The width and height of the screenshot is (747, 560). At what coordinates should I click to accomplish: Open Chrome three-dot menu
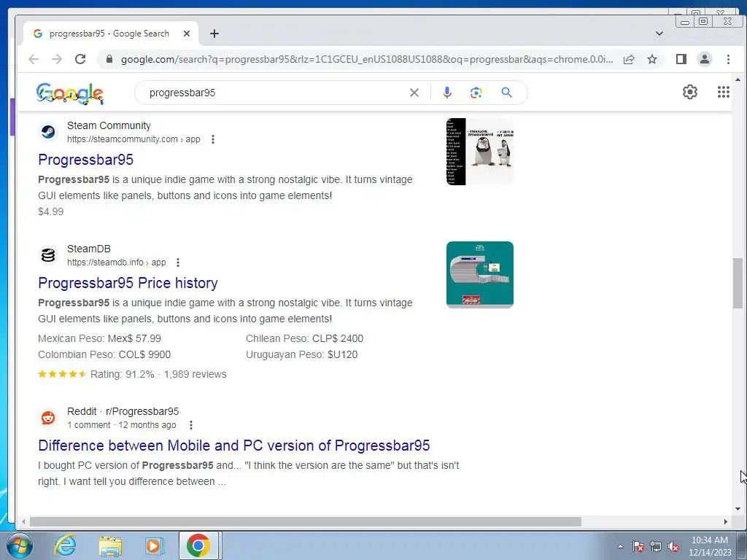tap(728, 59)
